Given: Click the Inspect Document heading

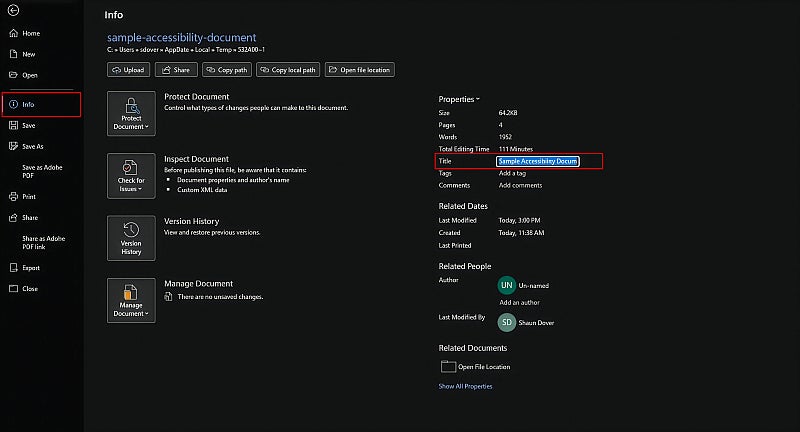Looking at the screenshot, I should click(196, 159).
